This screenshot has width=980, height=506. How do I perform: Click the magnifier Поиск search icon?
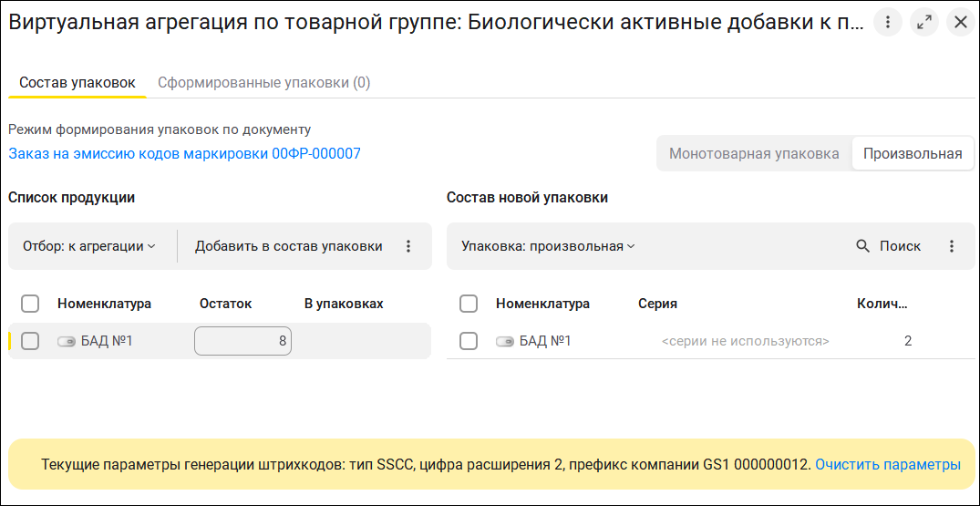pos(862,246)
